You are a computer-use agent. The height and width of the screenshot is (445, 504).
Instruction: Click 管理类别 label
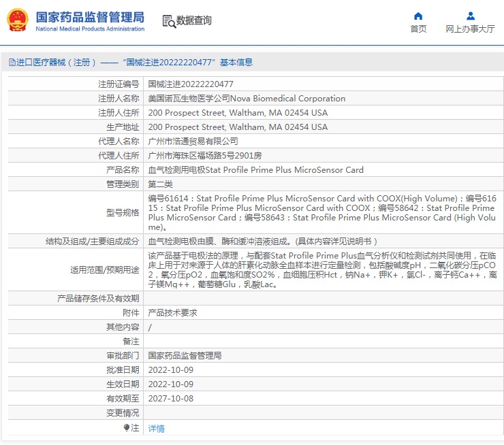123,184
